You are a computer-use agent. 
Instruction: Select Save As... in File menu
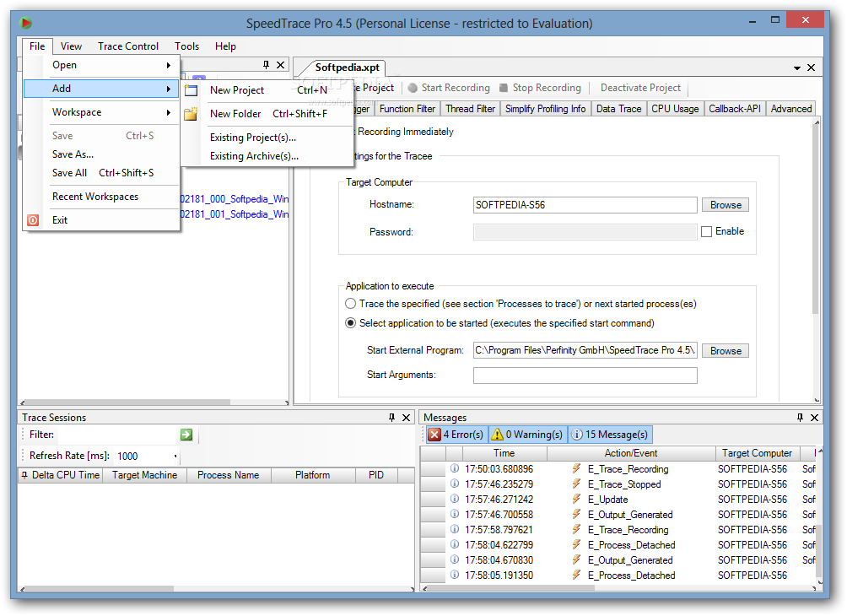101,154
